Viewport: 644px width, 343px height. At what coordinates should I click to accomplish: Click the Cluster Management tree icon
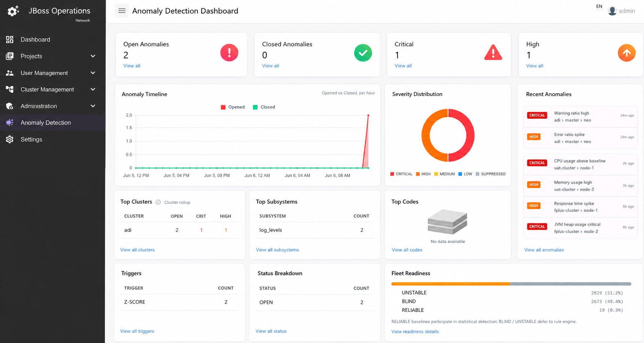pos(10,89)
